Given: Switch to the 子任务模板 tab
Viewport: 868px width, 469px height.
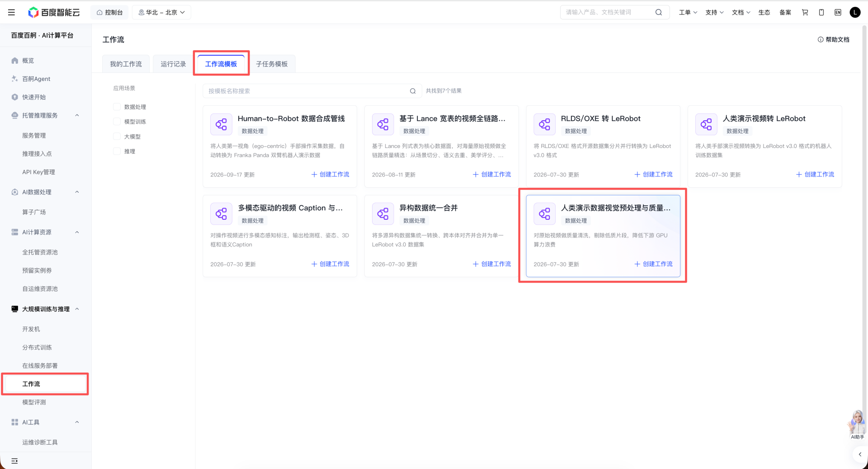Looking at the screenshot, I should click(272, 64).
